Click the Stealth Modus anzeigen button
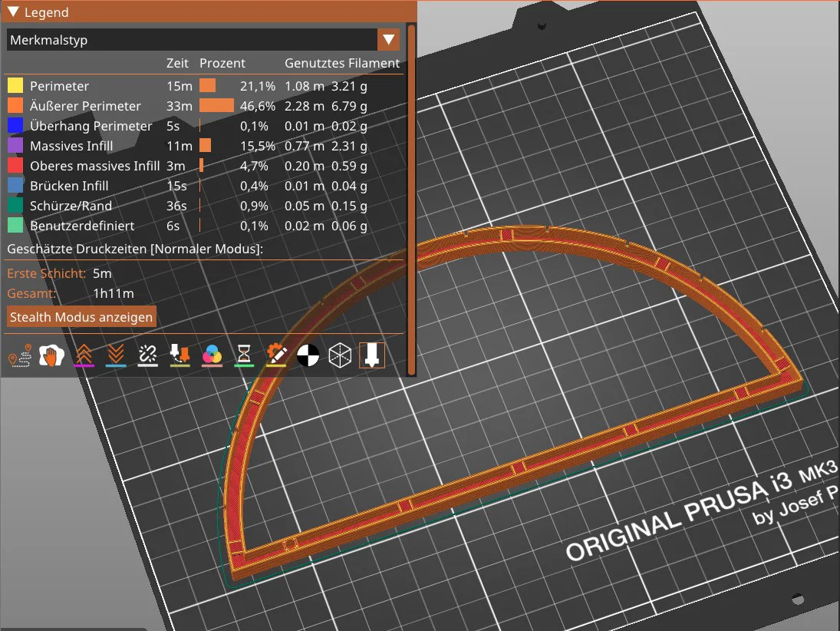 point(81,317)
